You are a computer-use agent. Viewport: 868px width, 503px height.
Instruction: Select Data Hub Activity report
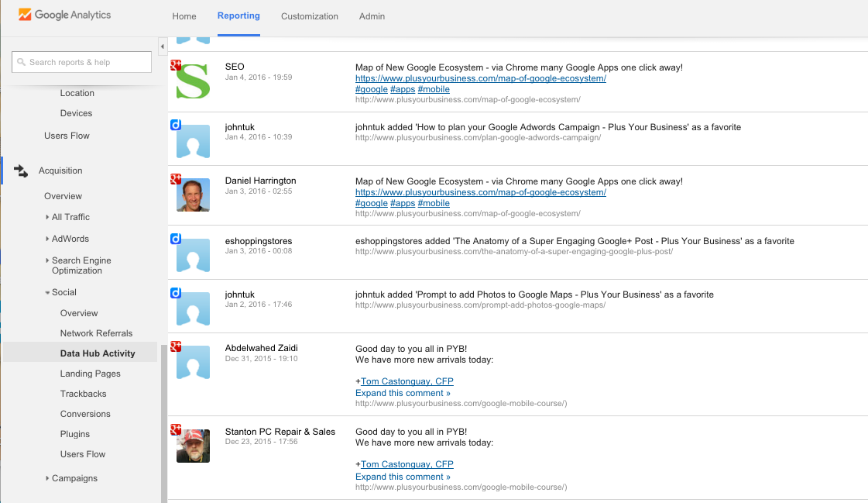98,353
